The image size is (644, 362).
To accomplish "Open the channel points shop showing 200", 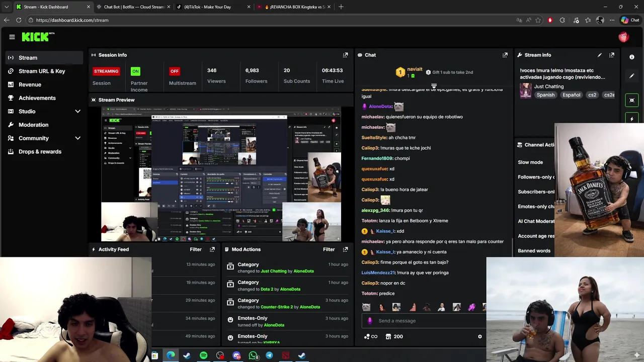I will tap(394, 336).
